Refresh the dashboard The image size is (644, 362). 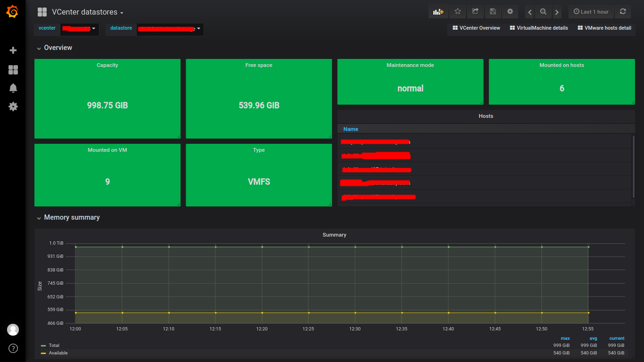(x=623, y=12)
